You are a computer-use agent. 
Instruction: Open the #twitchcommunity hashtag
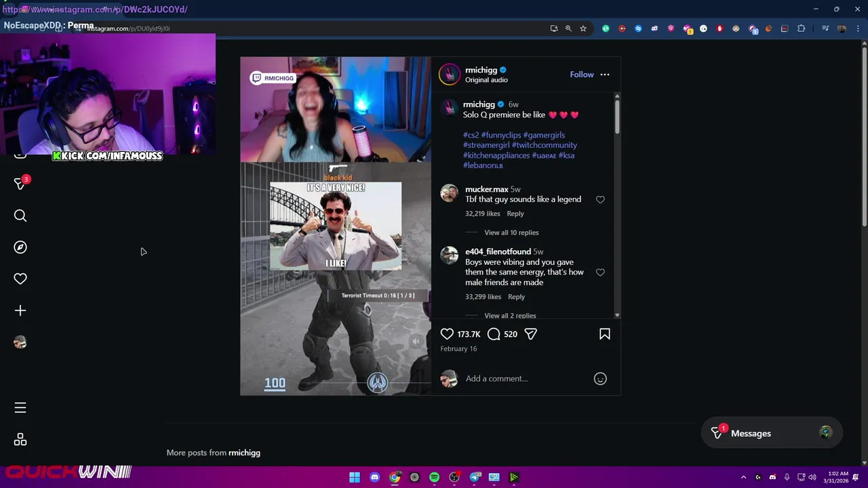click(x=545, y=145)
